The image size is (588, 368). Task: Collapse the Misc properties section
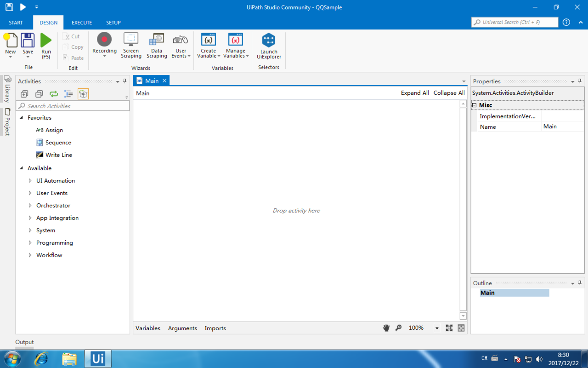point(475,105)
